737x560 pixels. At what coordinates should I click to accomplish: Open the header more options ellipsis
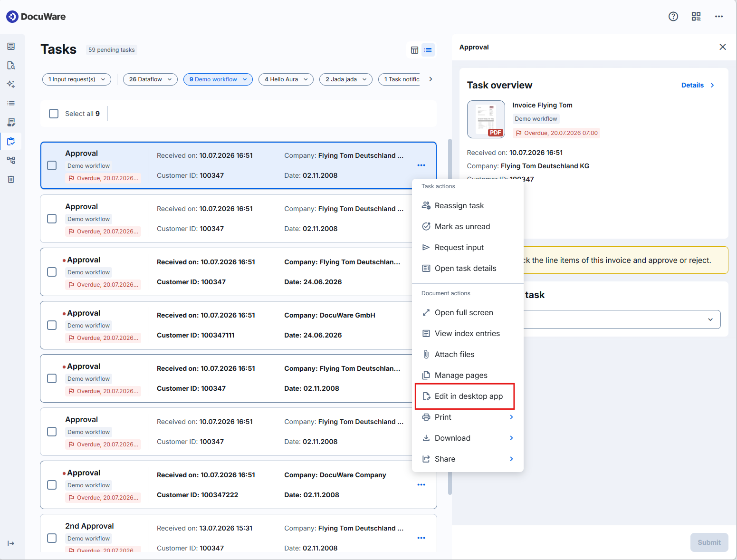(x=719, y=17)
